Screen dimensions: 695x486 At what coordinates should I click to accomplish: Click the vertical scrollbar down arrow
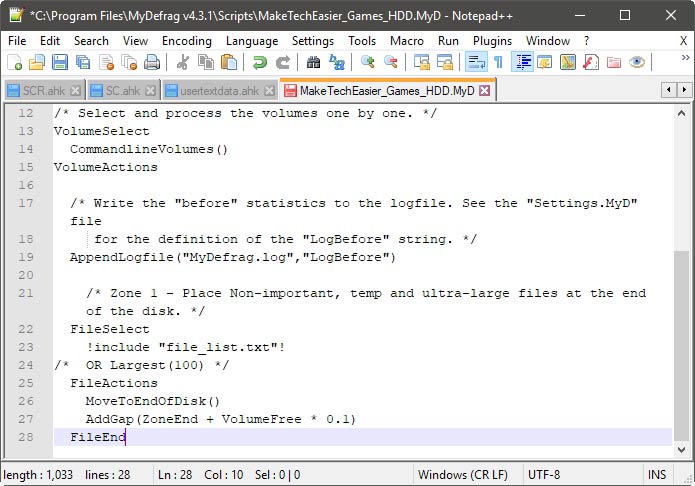click(x=681, y=450)
